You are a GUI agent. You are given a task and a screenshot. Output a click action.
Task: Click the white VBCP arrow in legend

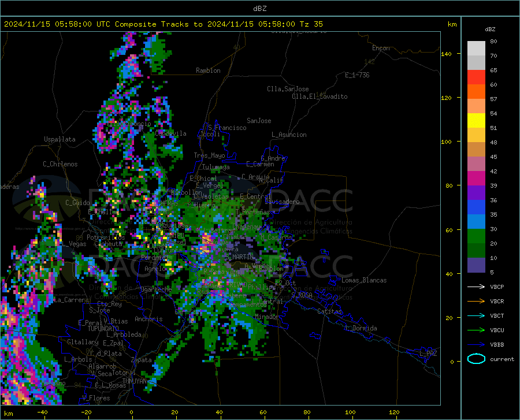point(476,287)
